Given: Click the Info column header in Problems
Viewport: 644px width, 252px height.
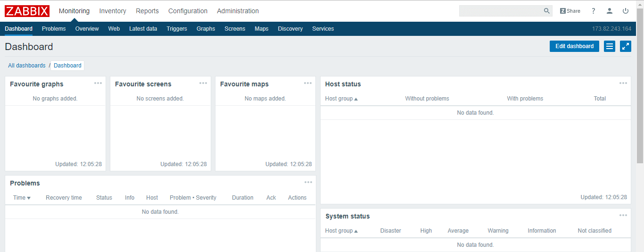Looking at the screenshot, I should 130,198.
